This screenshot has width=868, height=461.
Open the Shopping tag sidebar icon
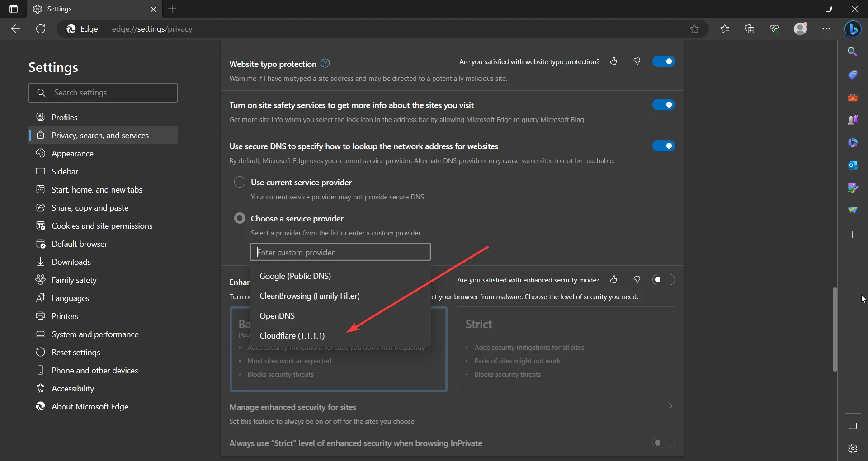pos(853,75)
